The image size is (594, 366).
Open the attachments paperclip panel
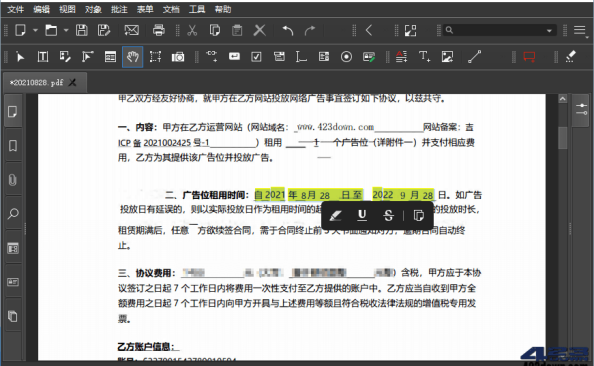(x=13, y=179)
